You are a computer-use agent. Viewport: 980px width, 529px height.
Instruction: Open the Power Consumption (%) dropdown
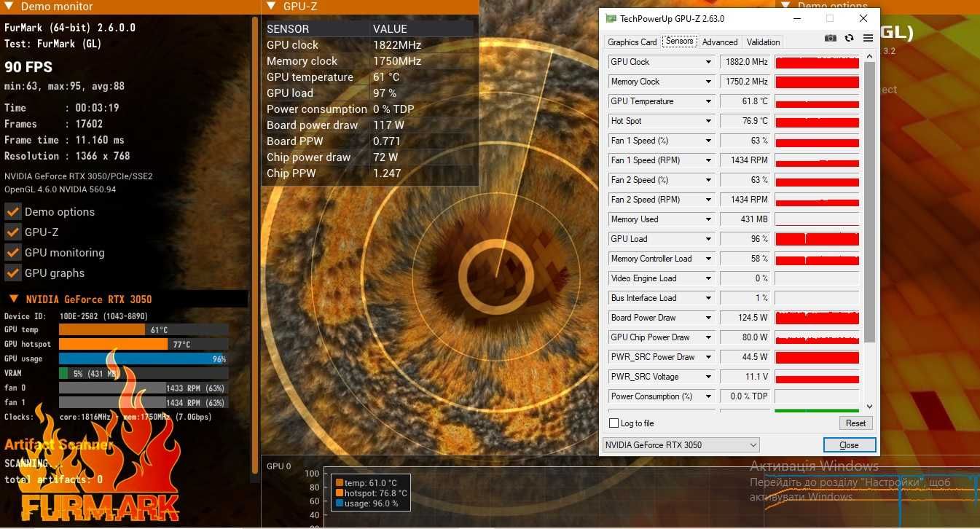tap(708, 396)
